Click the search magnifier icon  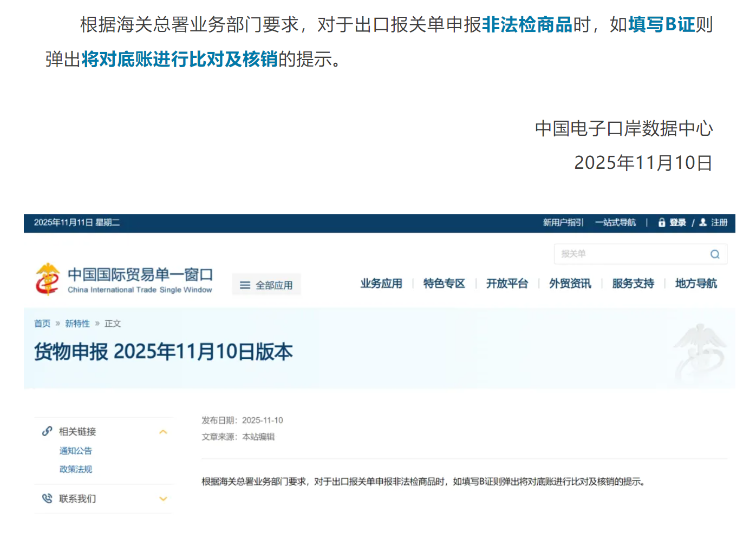(715, 254)
